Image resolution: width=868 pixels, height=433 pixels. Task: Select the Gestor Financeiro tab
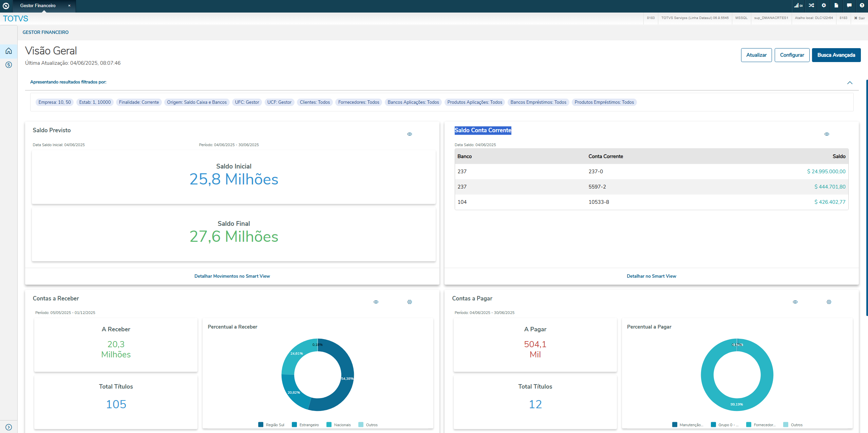tap(38, 6)
